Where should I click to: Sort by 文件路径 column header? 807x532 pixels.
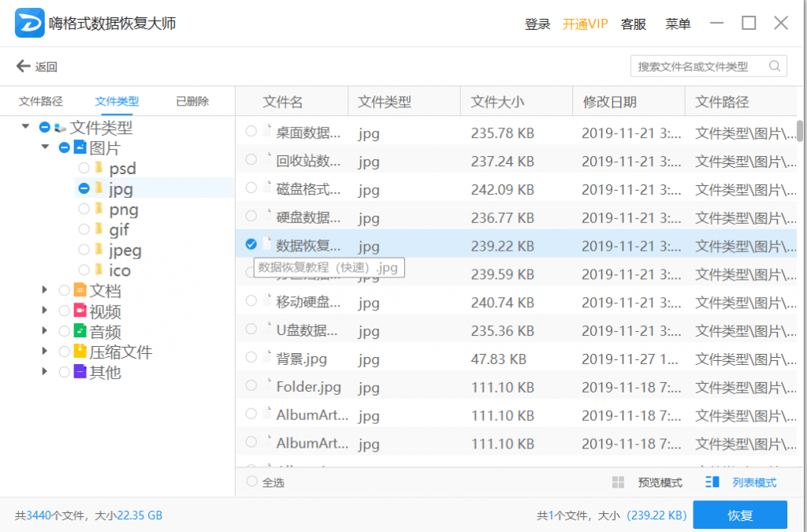tap(722, 102)
